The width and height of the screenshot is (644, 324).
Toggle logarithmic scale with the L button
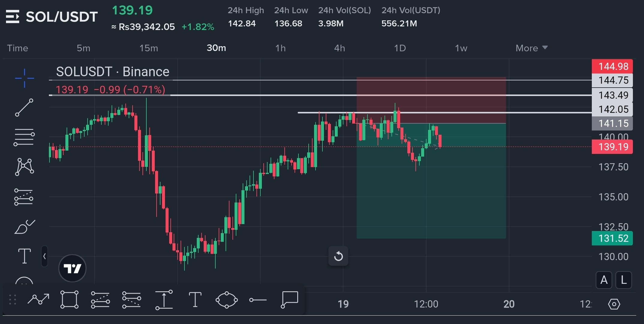point(624,280)
